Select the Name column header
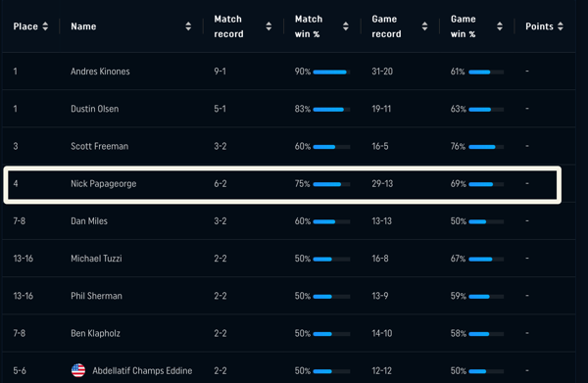The width and height of the screenshot is (588, 383). click(83, 26)
